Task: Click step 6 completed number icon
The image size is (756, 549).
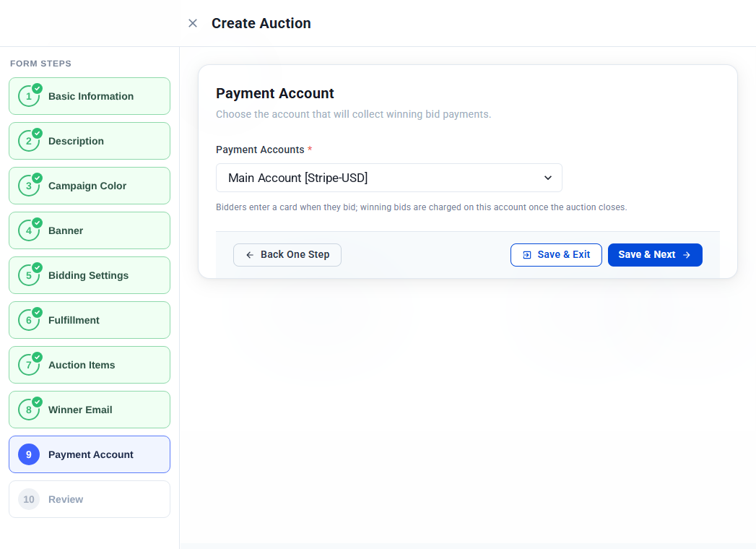Action: pyautogui.click(x=29, y=320)
